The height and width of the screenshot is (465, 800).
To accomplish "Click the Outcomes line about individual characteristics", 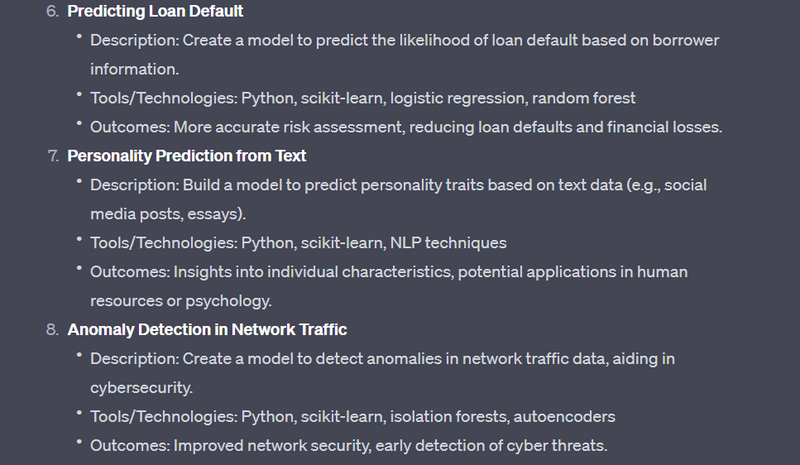I will 389,272.
